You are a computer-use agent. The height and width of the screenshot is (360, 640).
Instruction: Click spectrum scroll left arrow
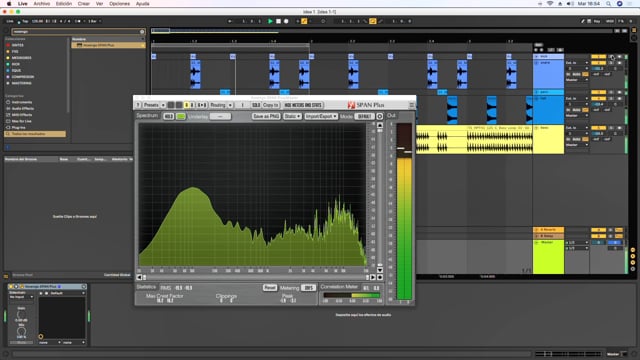(x=139, y=278)
